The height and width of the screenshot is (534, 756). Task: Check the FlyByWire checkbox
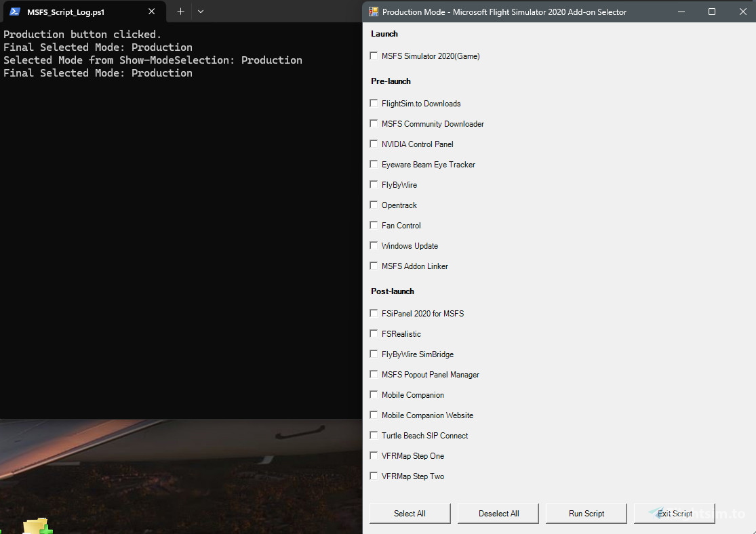pyautogui.click(x=374, y=184)
